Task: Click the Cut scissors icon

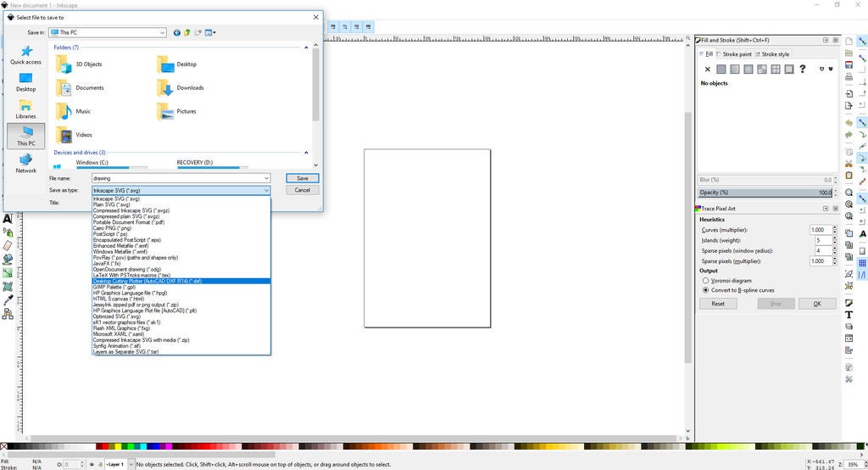Action: (849, 164)
